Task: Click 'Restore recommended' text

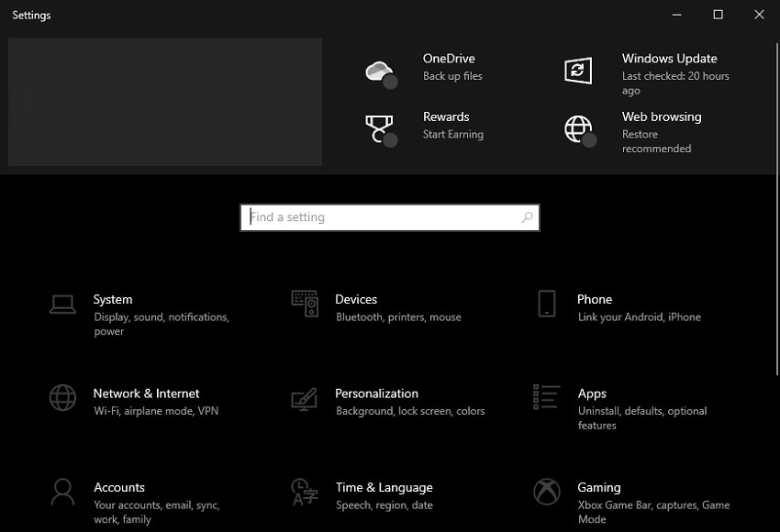Action: (x=657, y=141)
